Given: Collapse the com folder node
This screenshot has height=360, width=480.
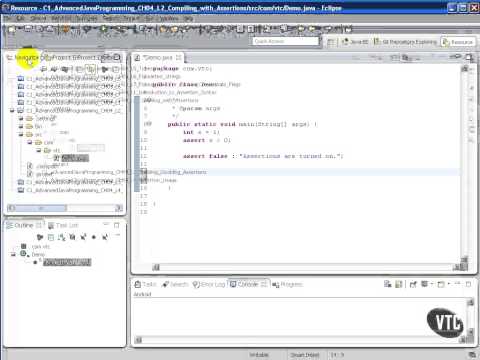Looking at the screenshot, I should tap(30, 142).
